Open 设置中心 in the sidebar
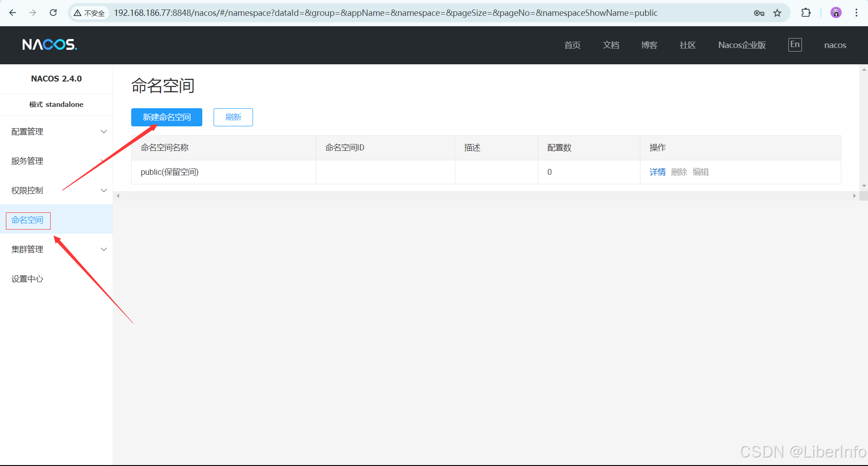This screenshot has width=868, height=466. tap(56, 279)
